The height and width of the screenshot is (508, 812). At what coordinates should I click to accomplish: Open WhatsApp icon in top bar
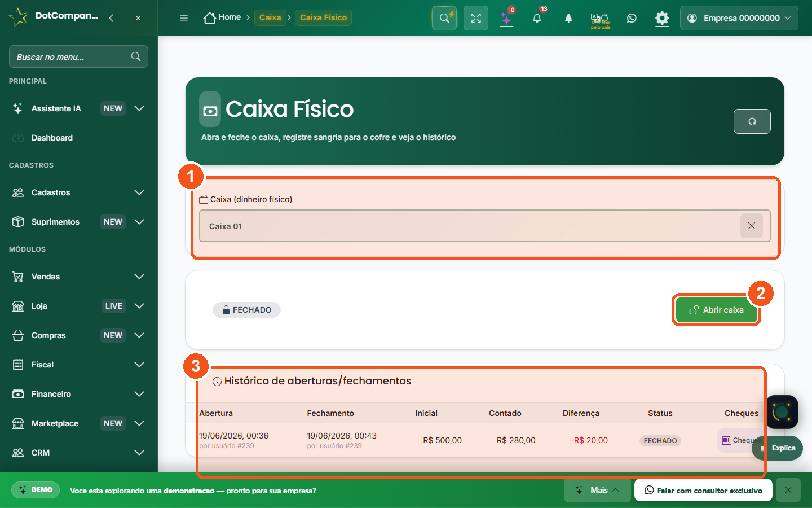pos(632,18)
